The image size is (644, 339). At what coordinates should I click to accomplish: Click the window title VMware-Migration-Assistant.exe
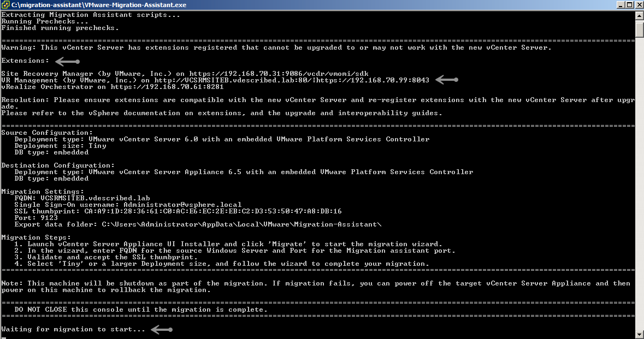point(99,5)
